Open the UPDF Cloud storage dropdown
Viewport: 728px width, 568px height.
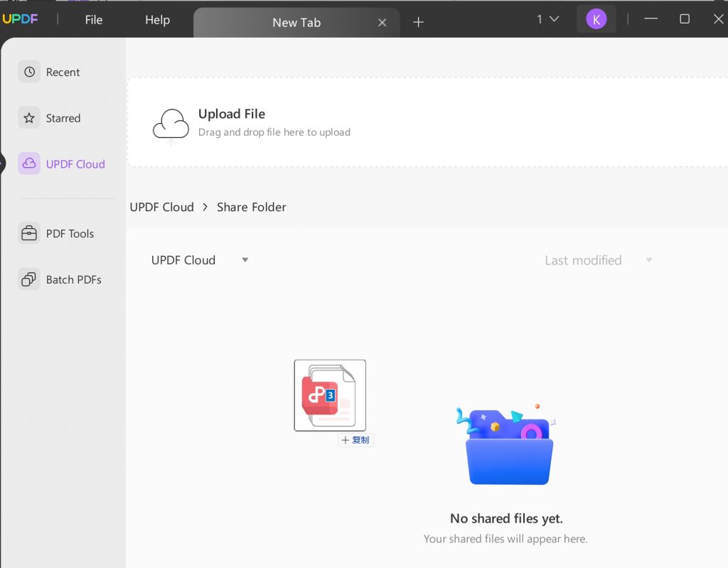pyautogui.click(x=199, y=260)
